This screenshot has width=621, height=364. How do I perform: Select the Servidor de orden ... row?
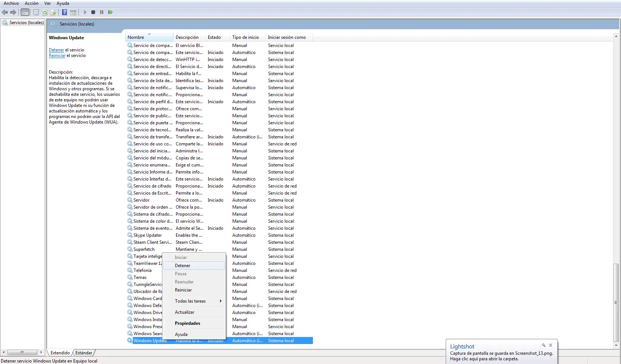click(x=220, y=207)
